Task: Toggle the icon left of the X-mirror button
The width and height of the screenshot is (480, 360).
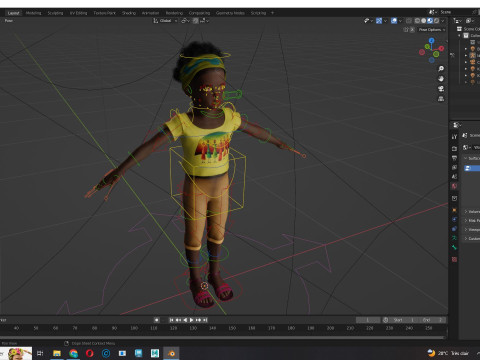Action: click(x=406, y=30)
